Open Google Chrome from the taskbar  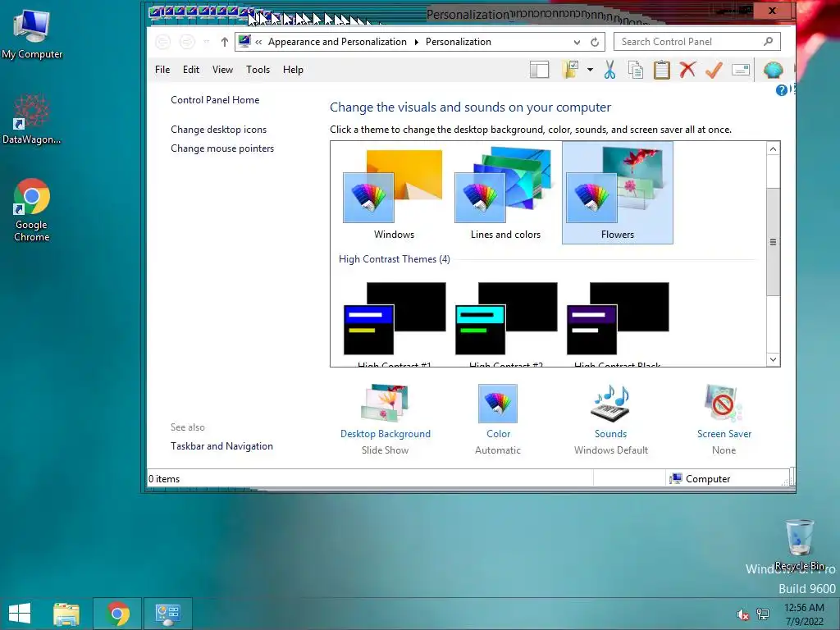pyautogui.click(x=117, y=614)
